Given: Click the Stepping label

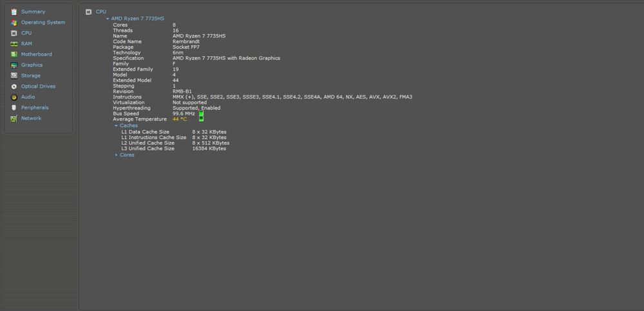Looking at the screenshot, I should pos(123,86).
